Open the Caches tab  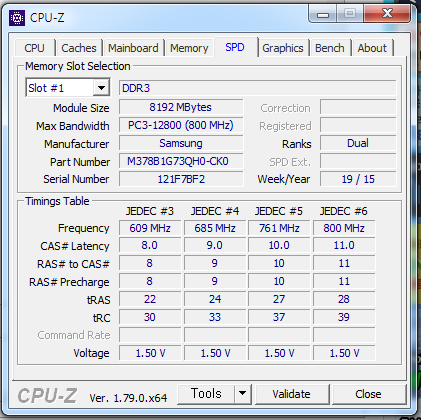tap(79, 48)
